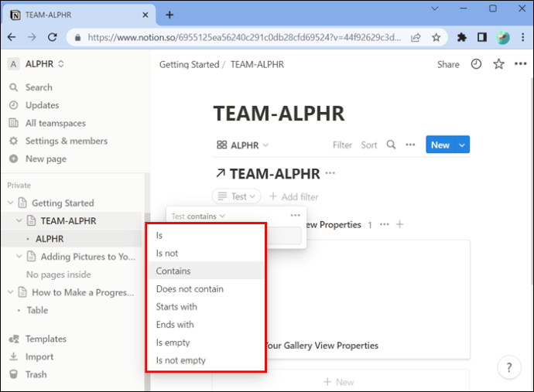Click Import in the sidebar
Viewport: 534px width, 392px height.
coord(31,356)
